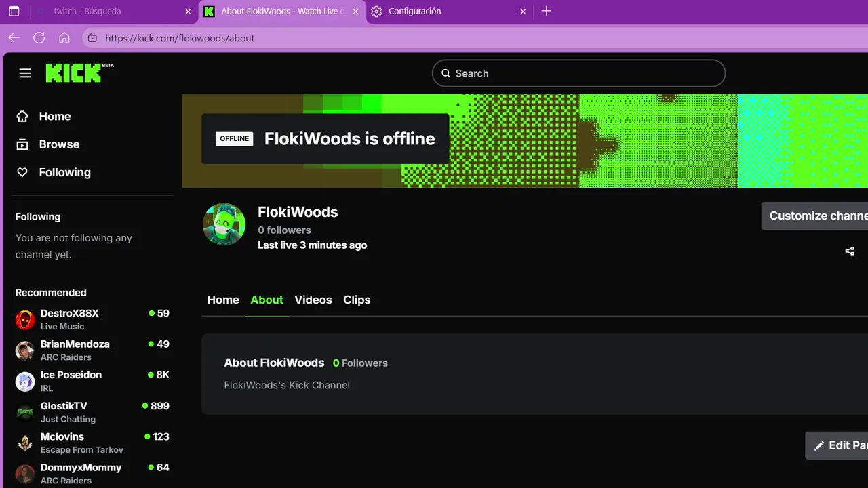Go to Home in sidebar
Screen dimensions: 868x488
click(55, 117)
